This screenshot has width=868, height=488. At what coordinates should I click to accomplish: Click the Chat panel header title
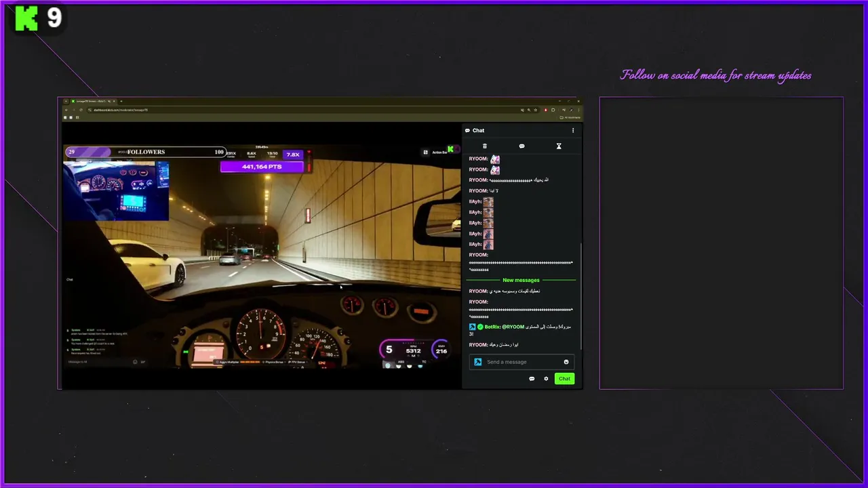[478, 130]
